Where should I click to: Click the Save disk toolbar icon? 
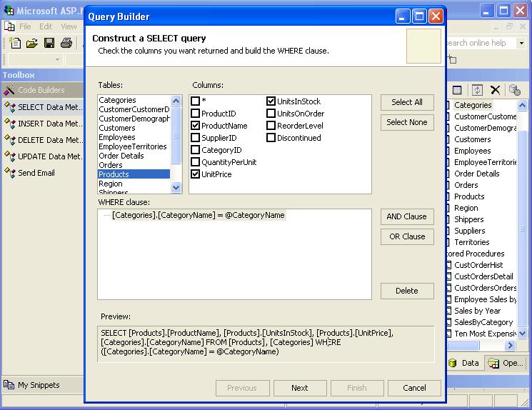[49, 43]
